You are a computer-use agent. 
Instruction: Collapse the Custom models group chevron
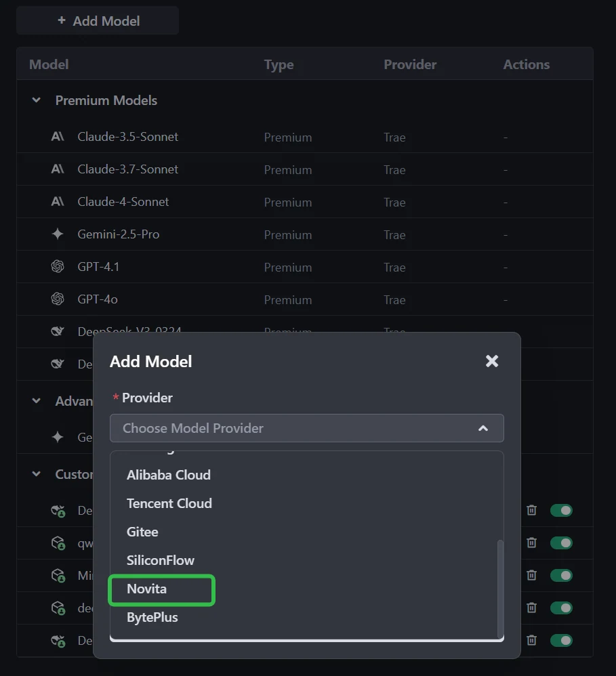(36, 473)
